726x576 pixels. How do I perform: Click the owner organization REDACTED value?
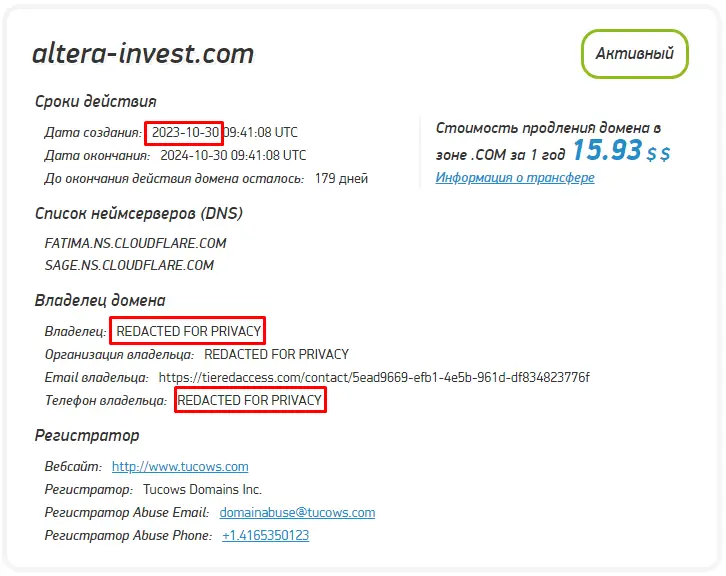coord(276,354)
